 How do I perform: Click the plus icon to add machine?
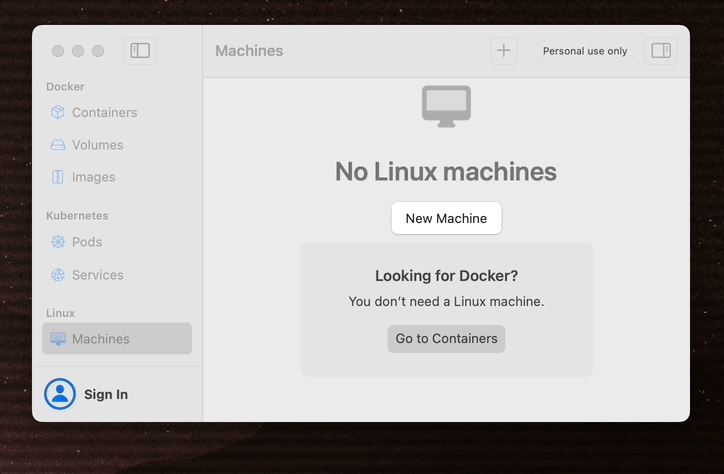pos(503,51)
